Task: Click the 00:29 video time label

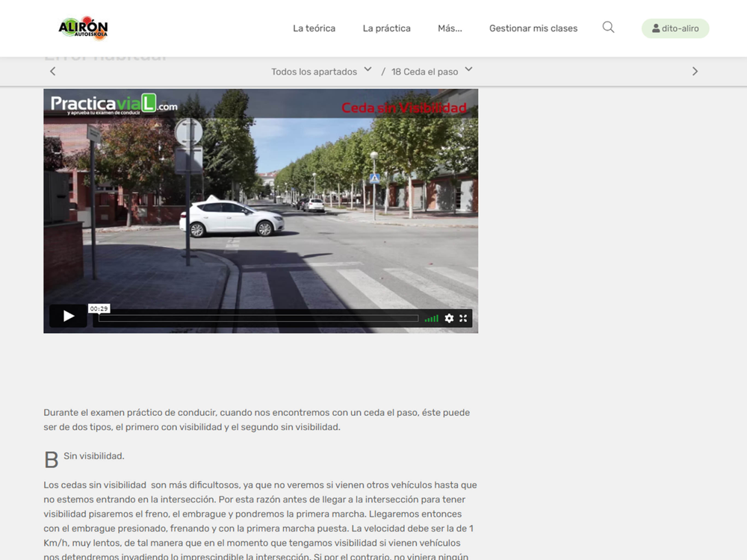Action: pyautogui.click(x=99, y=308)
